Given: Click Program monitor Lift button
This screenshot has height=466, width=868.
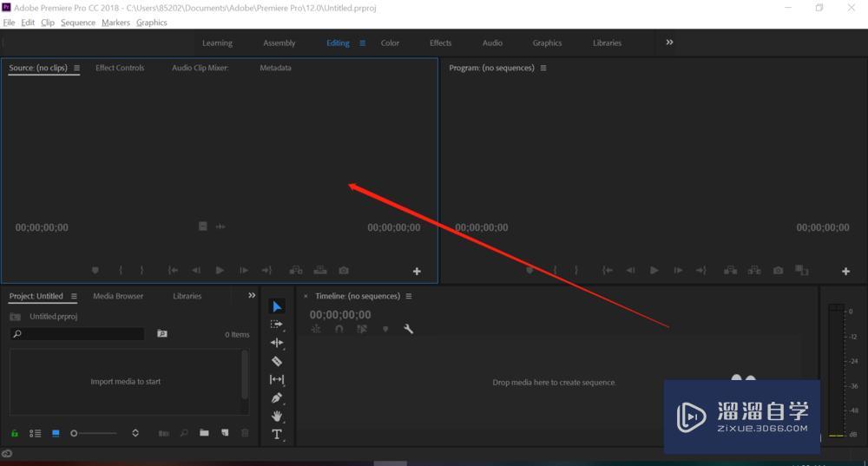Looking at the screenshot, I should (730, 270).
